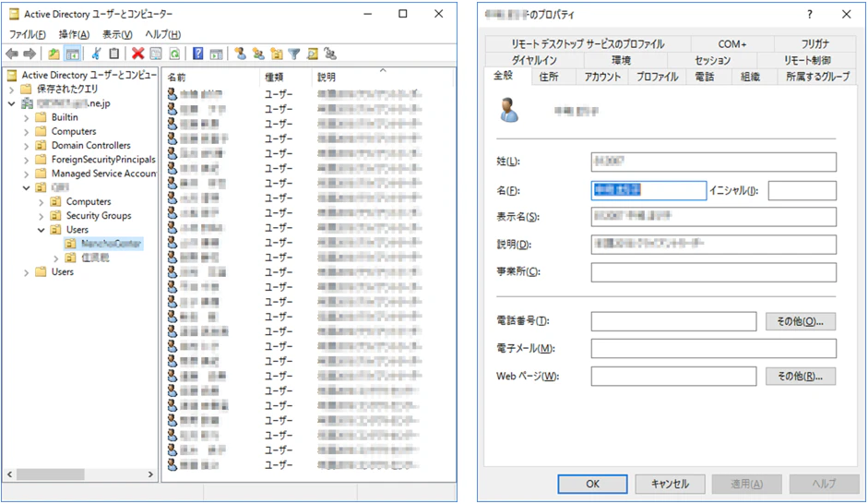
Task: Click the Forward arrow in the toolbar
Action: click(30, 54)
